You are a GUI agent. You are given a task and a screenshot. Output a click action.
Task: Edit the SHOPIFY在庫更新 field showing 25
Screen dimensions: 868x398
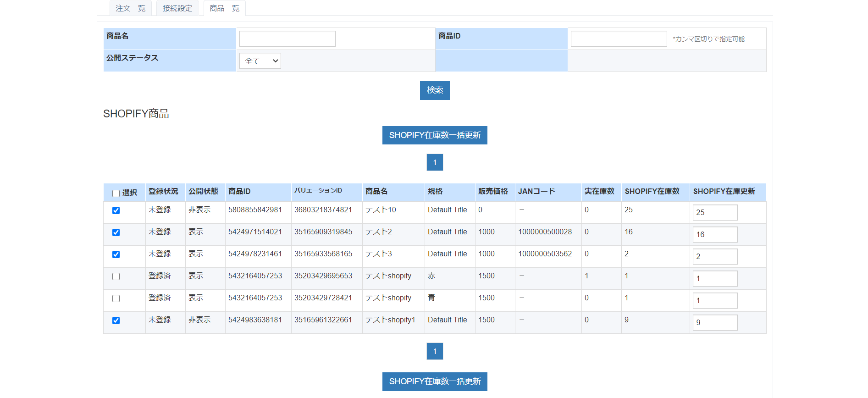click(715, 212)
